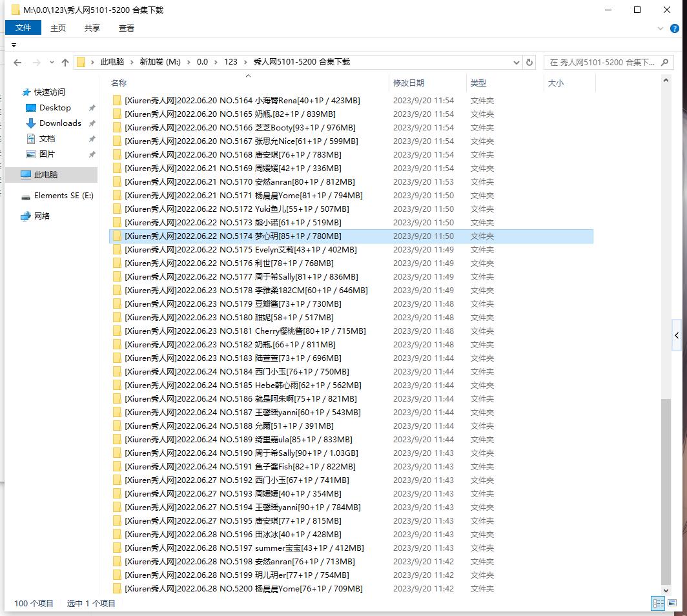687x616 pixels.
Task: Open the Help question mark icon
Action: coord(675,28)
